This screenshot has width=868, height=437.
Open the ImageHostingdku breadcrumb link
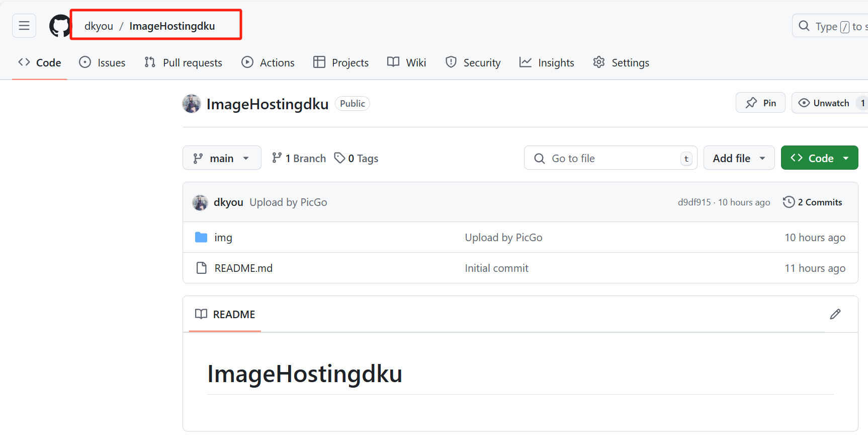[x=172, y=26]
